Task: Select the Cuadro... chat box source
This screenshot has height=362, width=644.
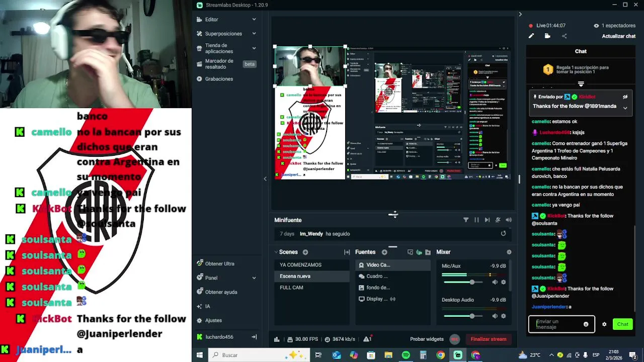Action: coord(393,276)
